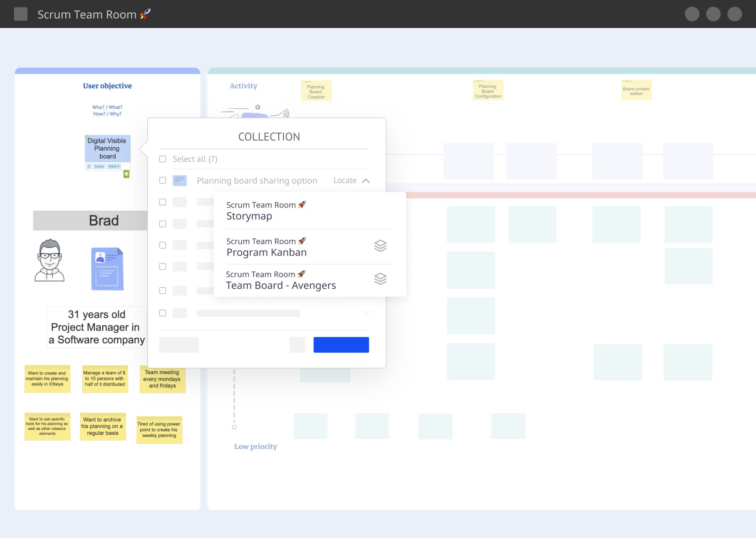Click the blue confirm button in the Collection dialog
Screen dimensions: 756x538
point(341,345)
